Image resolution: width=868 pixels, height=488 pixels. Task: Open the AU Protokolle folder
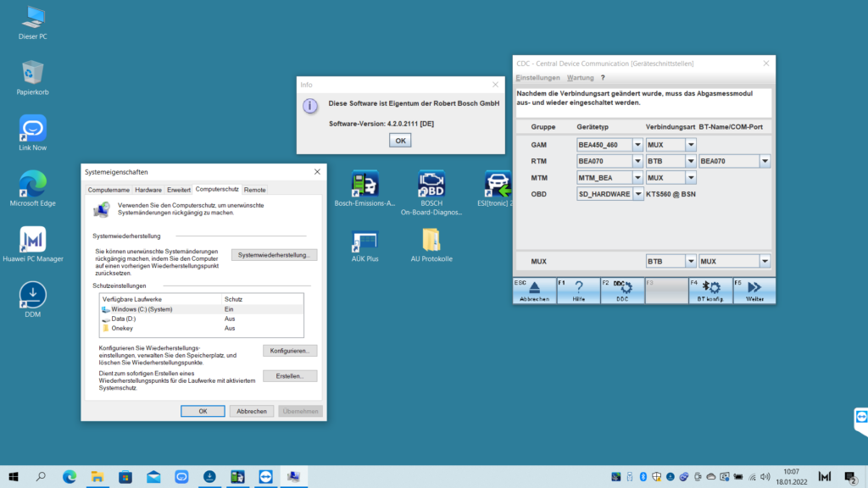pos(431,245)
